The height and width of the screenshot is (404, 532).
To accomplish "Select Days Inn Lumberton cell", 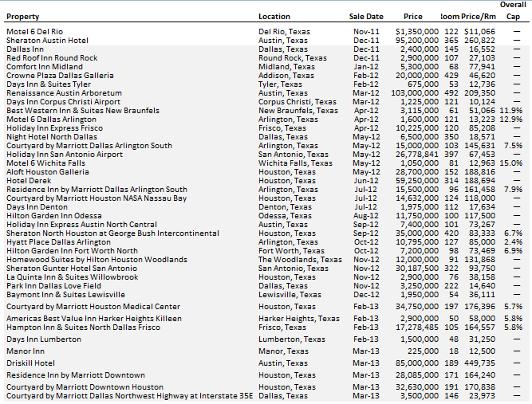I will [x=44, y=339].
